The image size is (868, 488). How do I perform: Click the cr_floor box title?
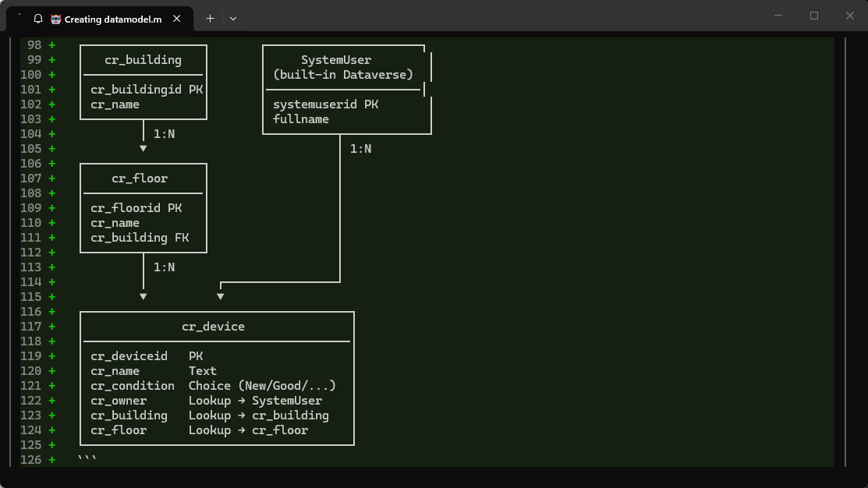[140, 179]
